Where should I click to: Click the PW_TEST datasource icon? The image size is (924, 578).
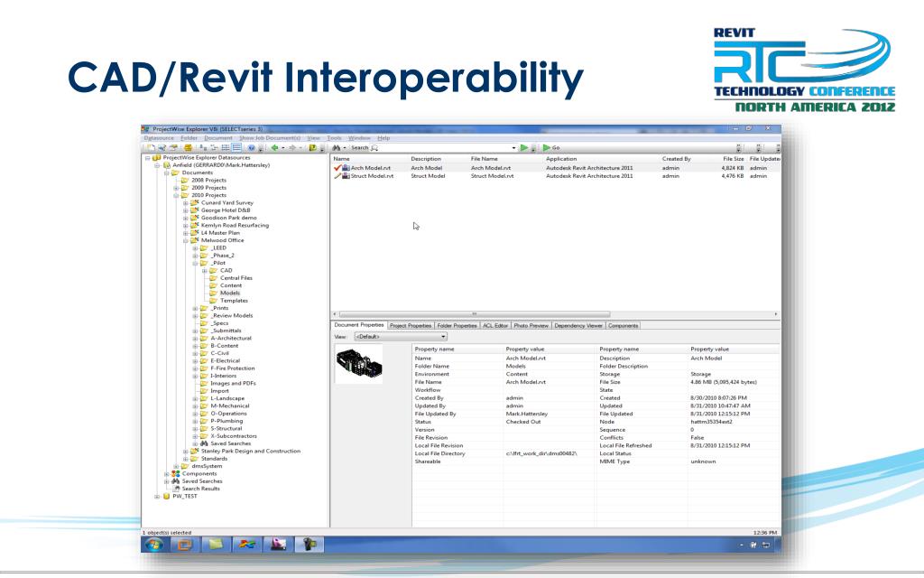click(x=166, y=497)
